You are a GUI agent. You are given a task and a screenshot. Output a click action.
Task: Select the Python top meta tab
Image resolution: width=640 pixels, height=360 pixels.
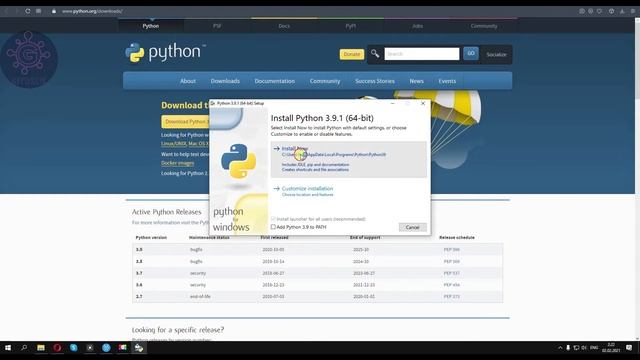tap(151, 26)
